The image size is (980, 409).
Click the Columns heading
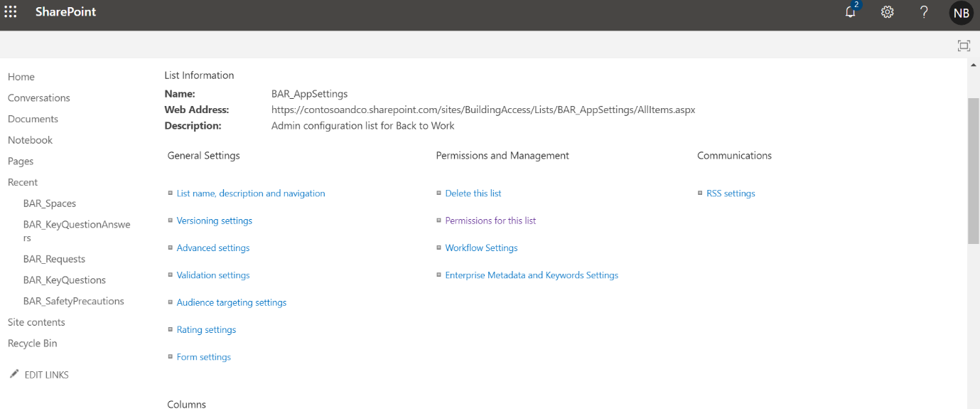pyautogui.click(x=187, y=404)
